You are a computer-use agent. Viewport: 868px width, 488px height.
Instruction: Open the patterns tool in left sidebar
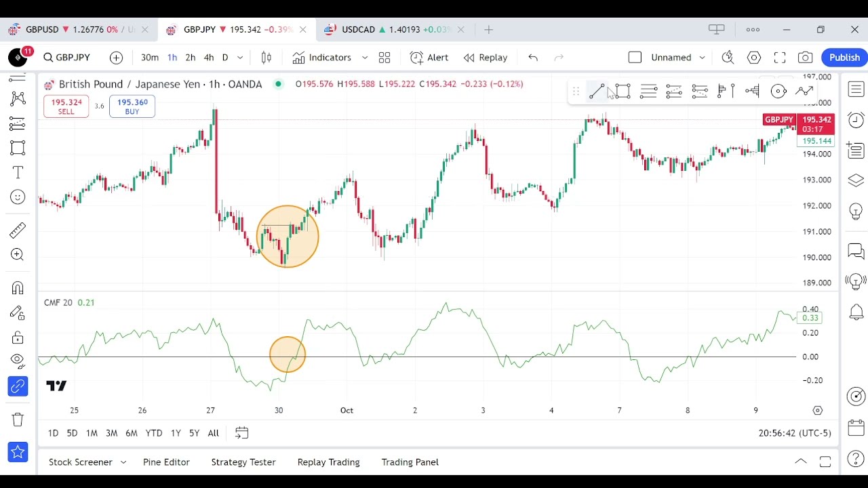[x=18, y=98]
